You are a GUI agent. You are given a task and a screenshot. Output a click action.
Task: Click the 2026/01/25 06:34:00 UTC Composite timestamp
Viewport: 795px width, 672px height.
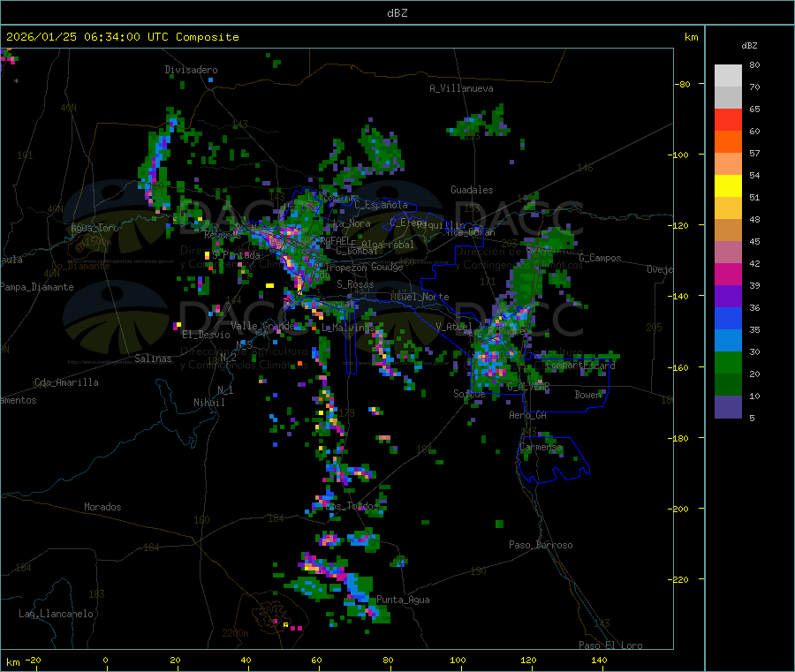[122, 37]
